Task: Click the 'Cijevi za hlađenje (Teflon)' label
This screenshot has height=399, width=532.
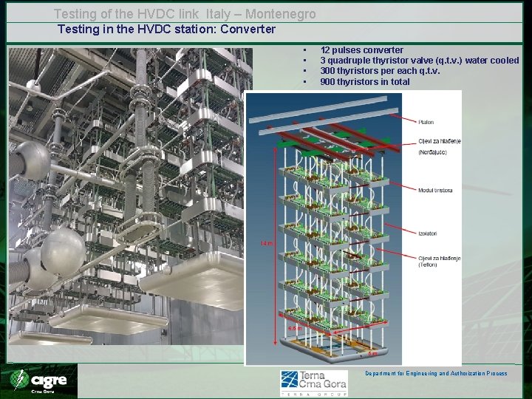Action: 440,262
